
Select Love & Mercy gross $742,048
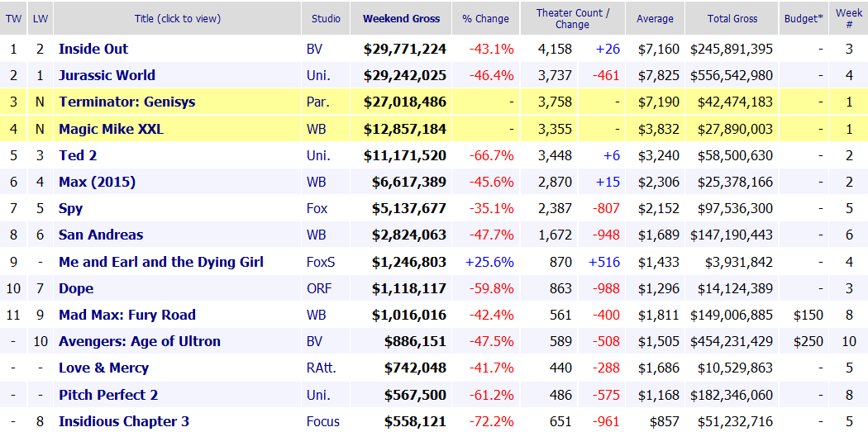coord(415,368)
